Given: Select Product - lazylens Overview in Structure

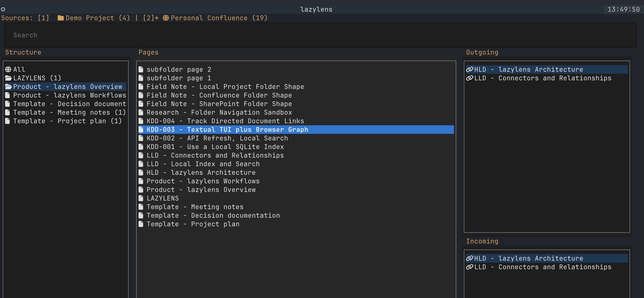Looking at the screenshot, I should tap(66, 87).
